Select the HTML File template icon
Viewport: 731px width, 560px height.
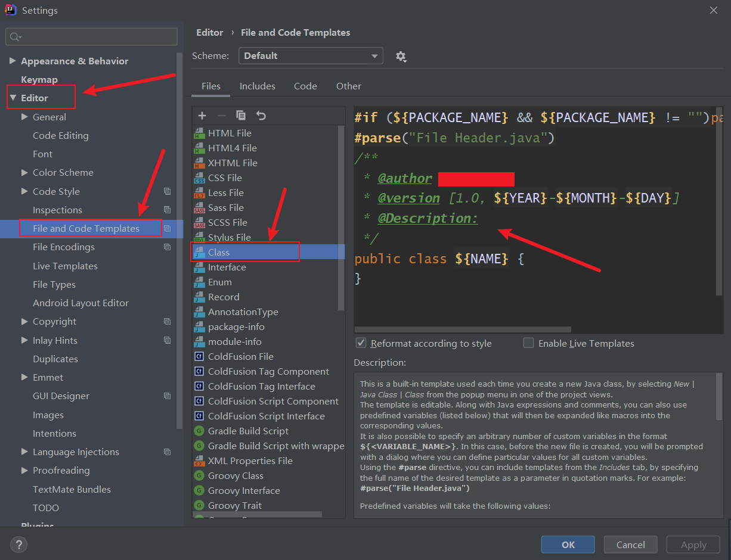pyautogui.click(x=200, y=133)
